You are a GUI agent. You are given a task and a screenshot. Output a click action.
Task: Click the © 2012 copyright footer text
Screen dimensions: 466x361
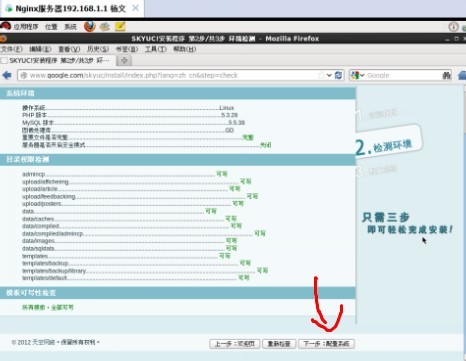click(x=55, y=342)
